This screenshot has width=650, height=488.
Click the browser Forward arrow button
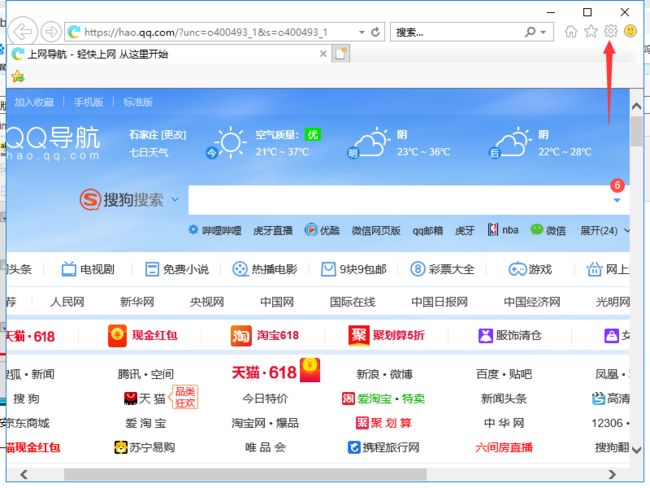[51, 32]
